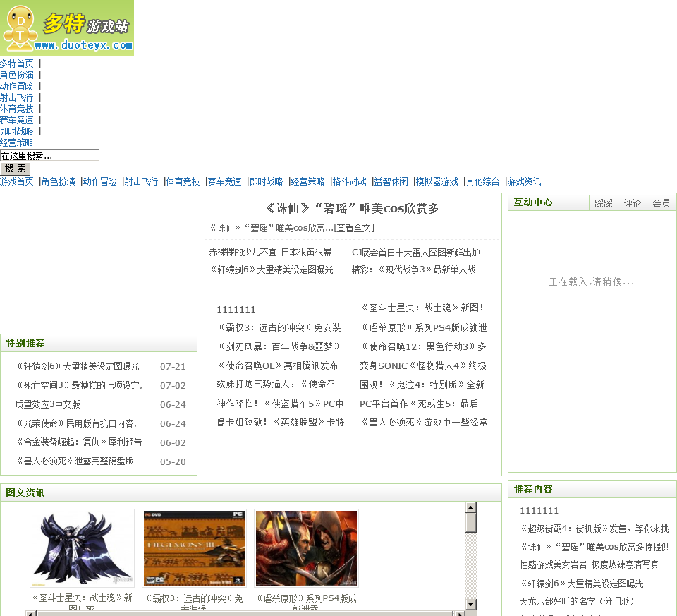Click the 图文资讯 vertical scrollbar thumb
The image size is (677, 616).
point(472,523)
